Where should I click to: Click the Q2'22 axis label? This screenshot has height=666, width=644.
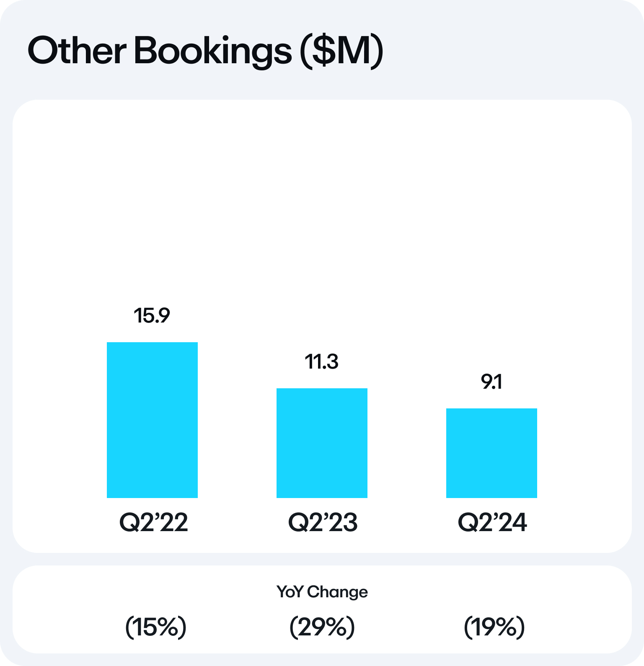pos(154,522)
